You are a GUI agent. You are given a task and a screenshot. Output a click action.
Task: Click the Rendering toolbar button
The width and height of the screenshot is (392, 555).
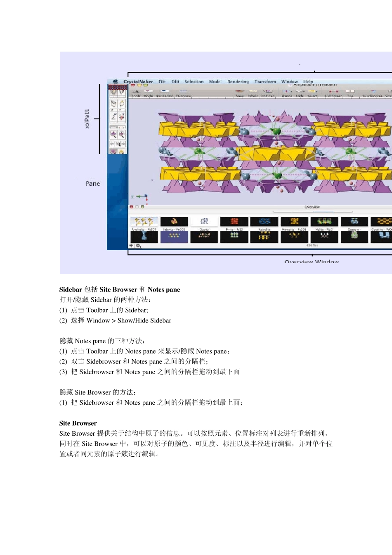(165, 94)
